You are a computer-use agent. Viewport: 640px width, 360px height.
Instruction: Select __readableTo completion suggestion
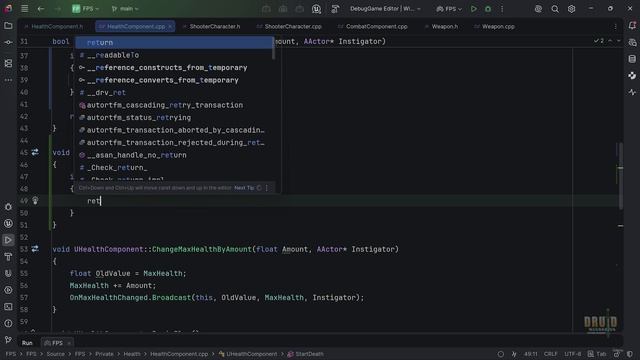click(174, 55)
